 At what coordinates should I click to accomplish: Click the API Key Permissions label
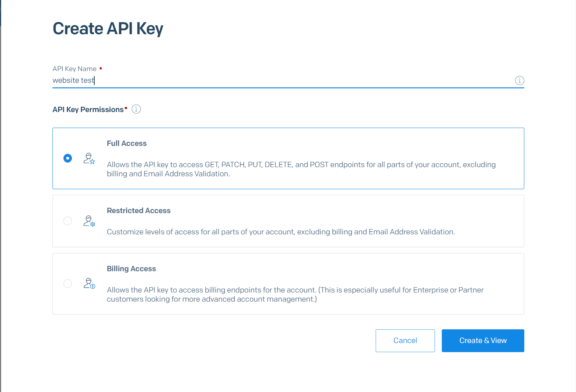click(x=88, y=109)
